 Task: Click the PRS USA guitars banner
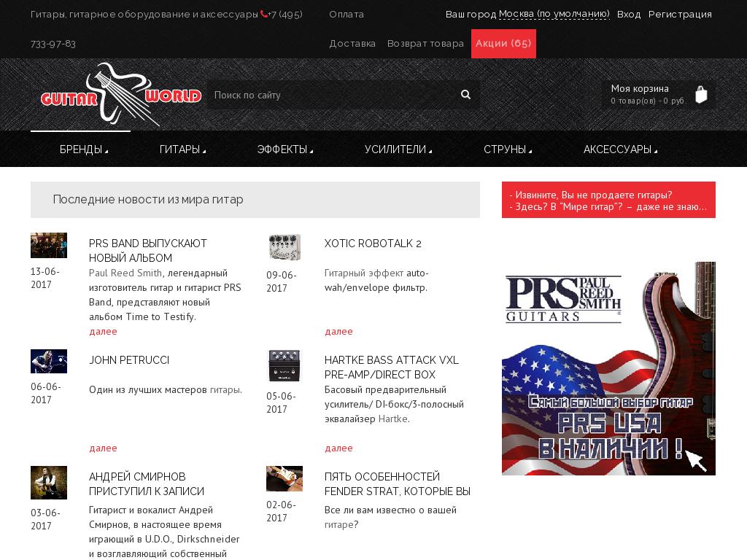coord(608,368)
